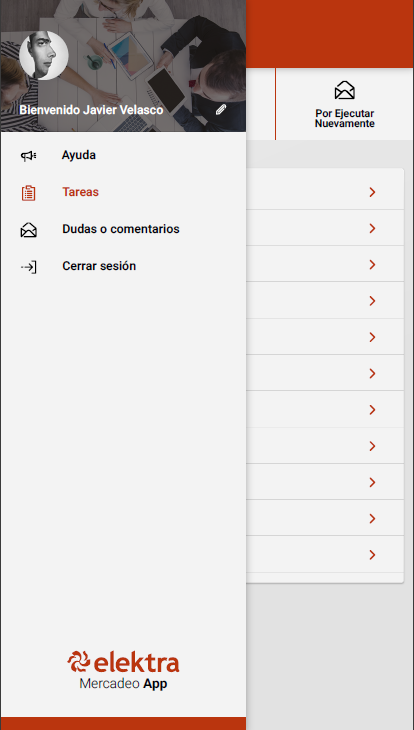This screenshot has height=730, width=414.
Task: Expand the first task row chevron
Action: 372,192
